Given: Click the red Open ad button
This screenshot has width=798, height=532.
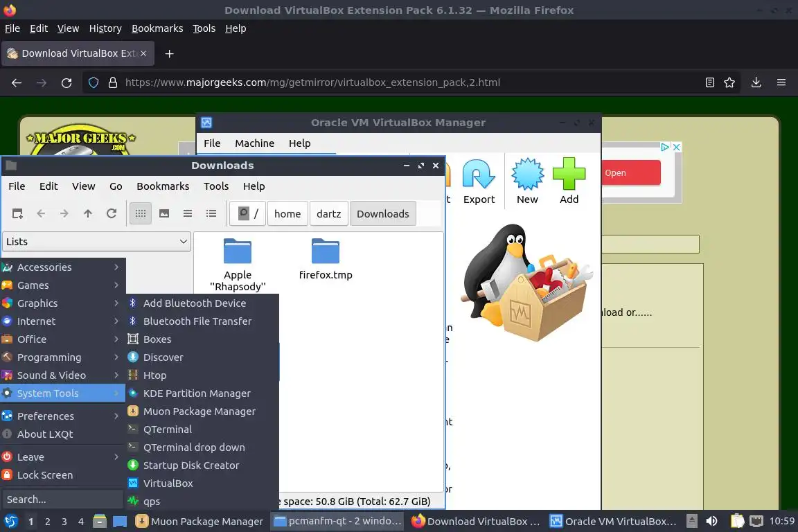Looking at the screenshot, I should tap(631, 173).
